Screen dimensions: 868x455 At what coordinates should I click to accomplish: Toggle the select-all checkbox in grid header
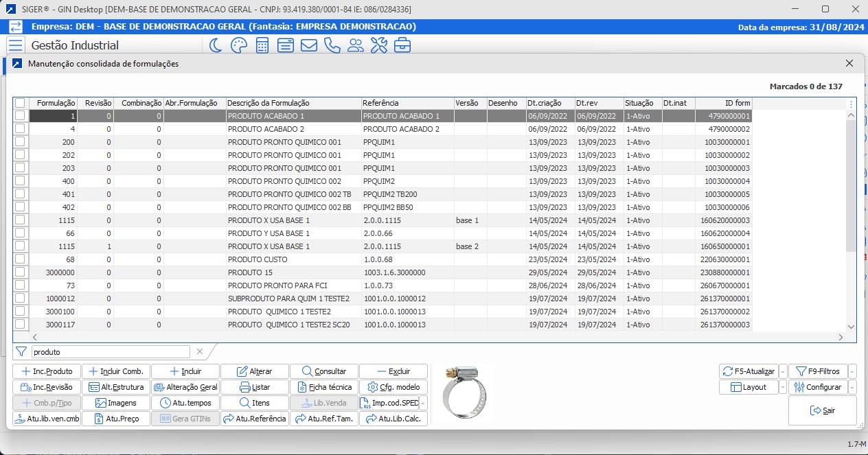[x=20, y=103]
